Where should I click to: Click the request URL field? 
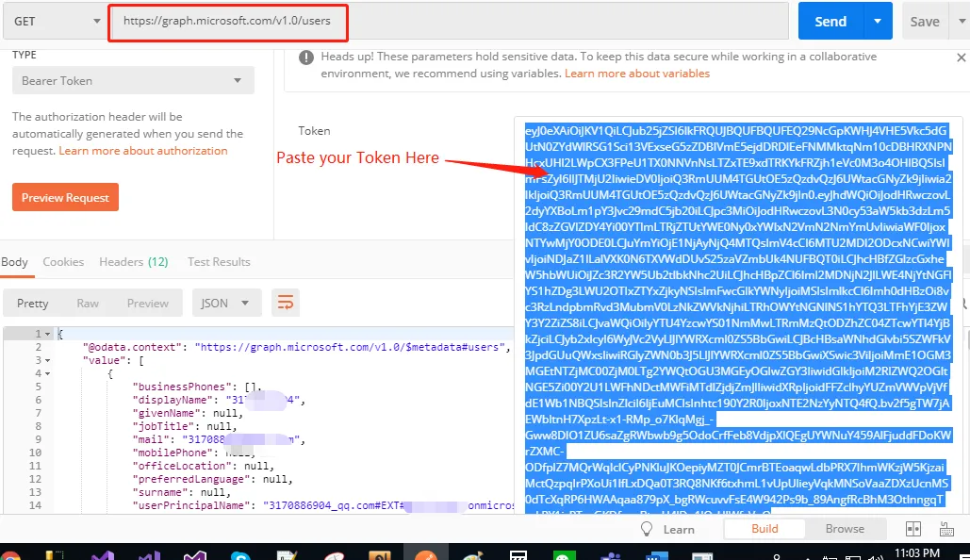click(449, 21)
